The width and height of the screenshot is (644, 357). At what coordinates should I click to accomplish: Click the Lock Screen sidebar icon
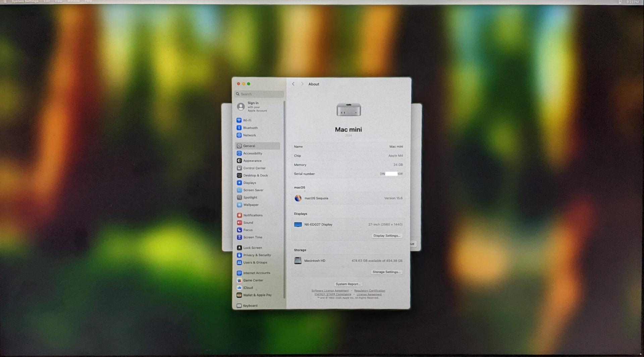click(239, 248)
